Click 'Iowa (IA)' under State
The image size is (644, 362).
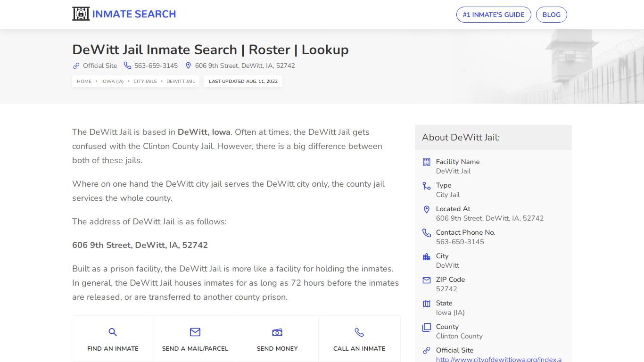450,313
